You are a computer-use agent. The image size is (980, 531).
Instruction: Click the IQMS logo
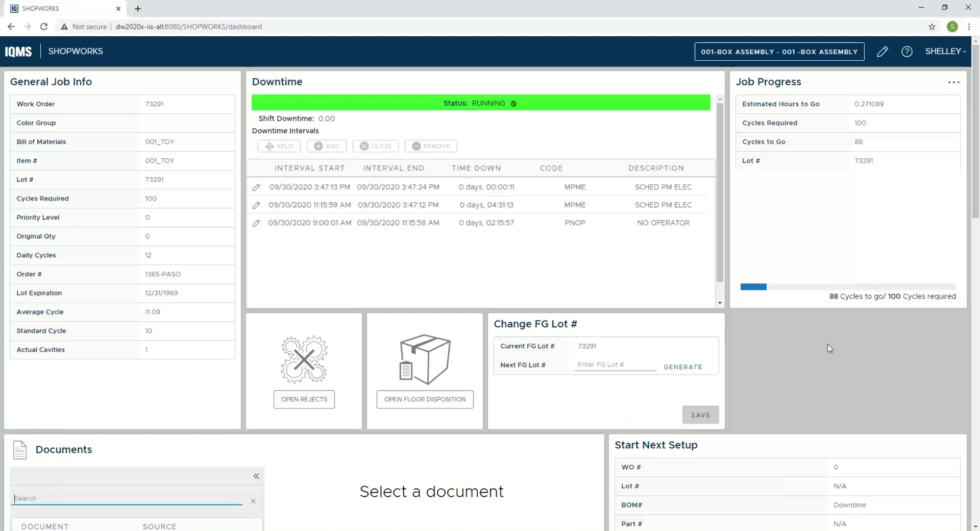click(18, 51)
